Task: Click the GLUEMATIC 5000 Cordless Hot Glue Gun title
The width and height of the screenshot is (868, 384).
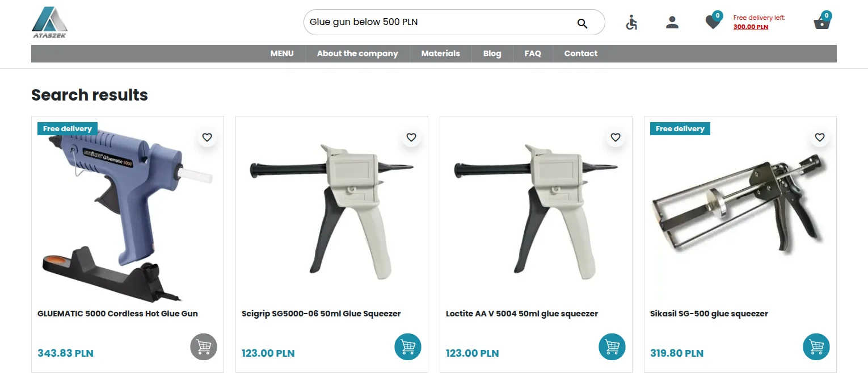Action: (117, 314)
